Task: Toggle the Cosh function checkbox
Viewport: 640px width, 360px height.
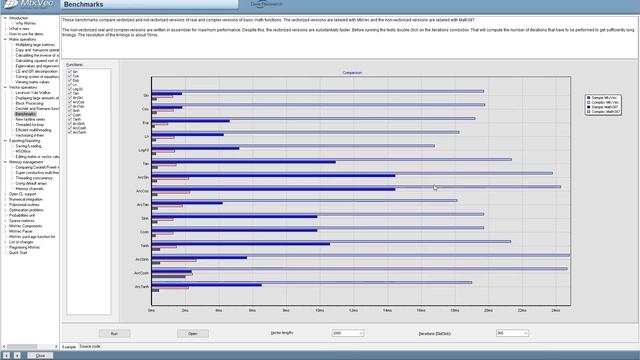Action: click(70, 115)
